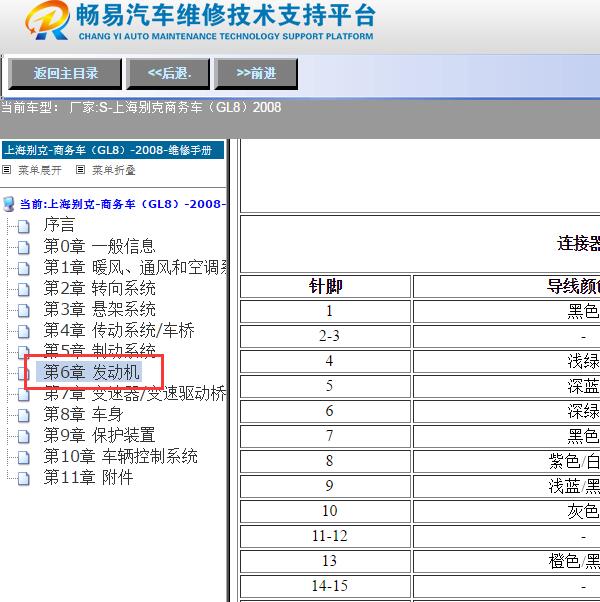Click the 返回主目录 button

tap(65, 74)
